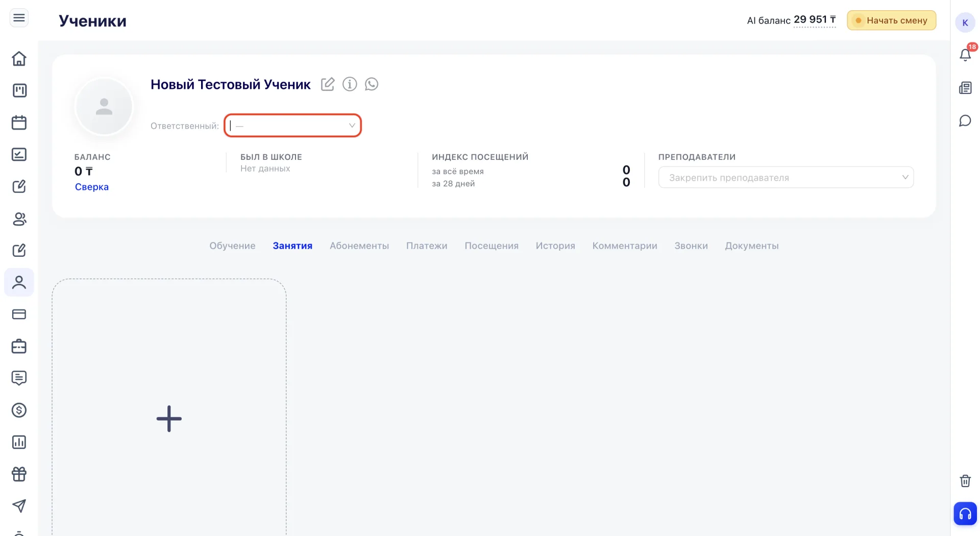Open the bar chart reports sidebar icon
The image size is (980, 536).
[19, 442]
